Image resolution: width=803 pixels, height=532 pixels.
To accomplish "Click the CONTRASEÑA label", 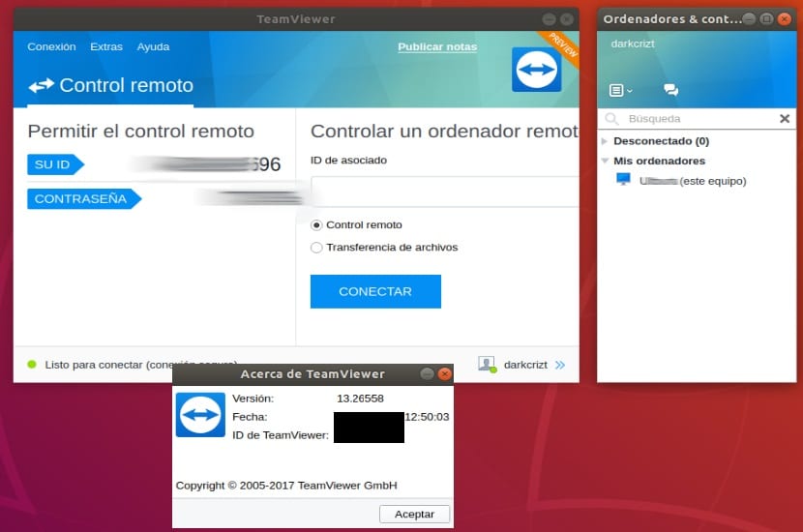I will 84,198.
